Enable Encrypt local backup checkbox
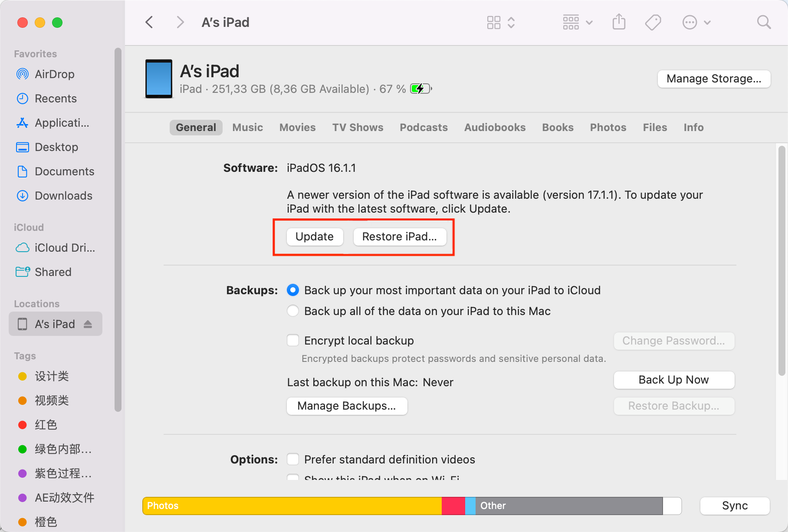This screenshot has width=788, height=532. pos(293,341)
